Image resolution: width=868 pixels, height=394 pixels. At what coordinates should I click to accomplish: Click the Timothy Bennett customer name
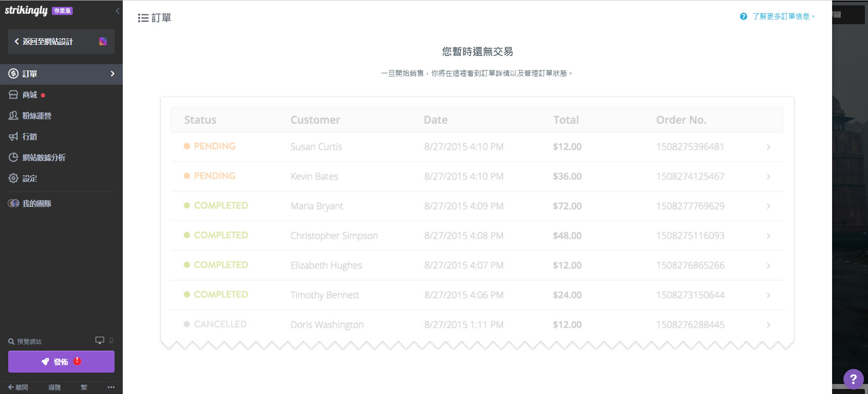pyautogui.click(x=325, y=295)
